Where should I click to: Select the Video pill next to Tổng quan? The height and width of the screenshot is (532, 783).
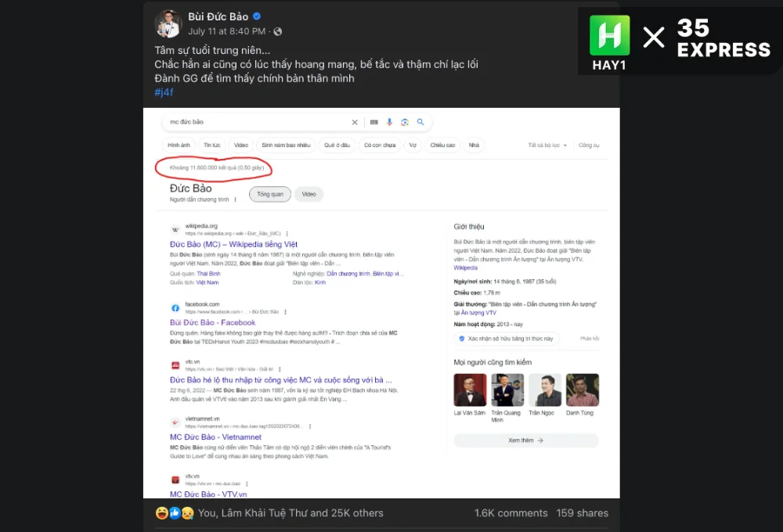[309, 194]
